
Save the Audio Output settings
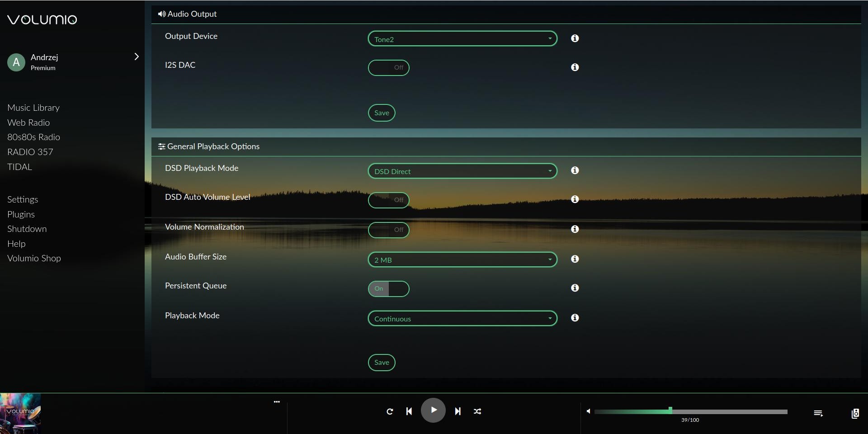(x=382, y=113)
